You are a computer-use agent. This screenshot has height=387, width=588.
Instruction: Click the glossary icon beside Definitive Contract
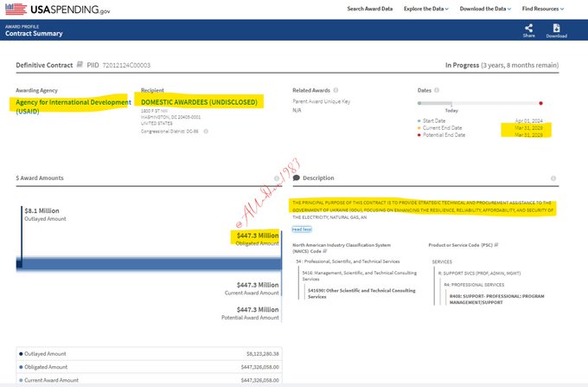pos(80,64)
